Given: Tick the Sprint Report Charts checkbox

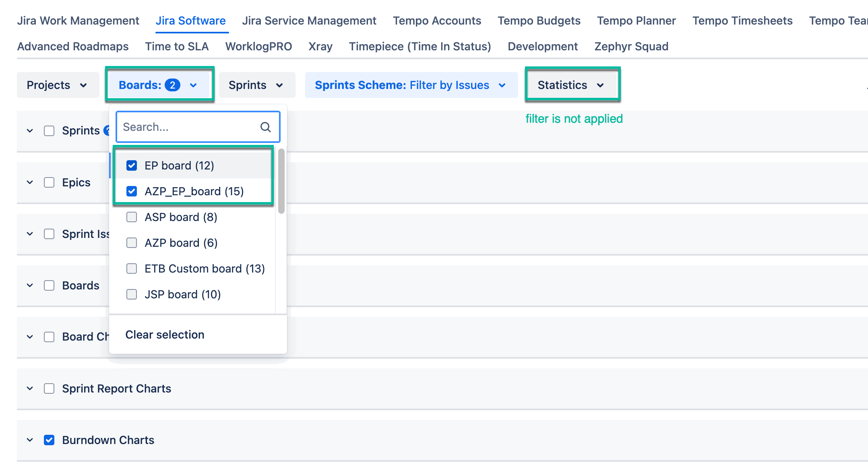Looking at the screenshot, I should [x=49, y=388].
